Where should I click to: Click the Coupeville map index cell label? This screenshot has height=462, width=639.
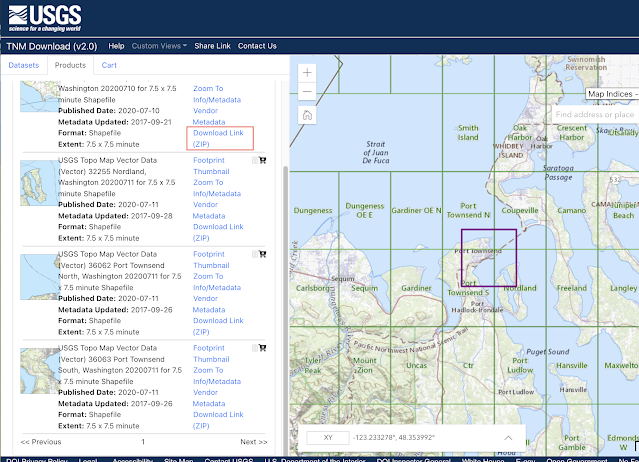point(520,211)
